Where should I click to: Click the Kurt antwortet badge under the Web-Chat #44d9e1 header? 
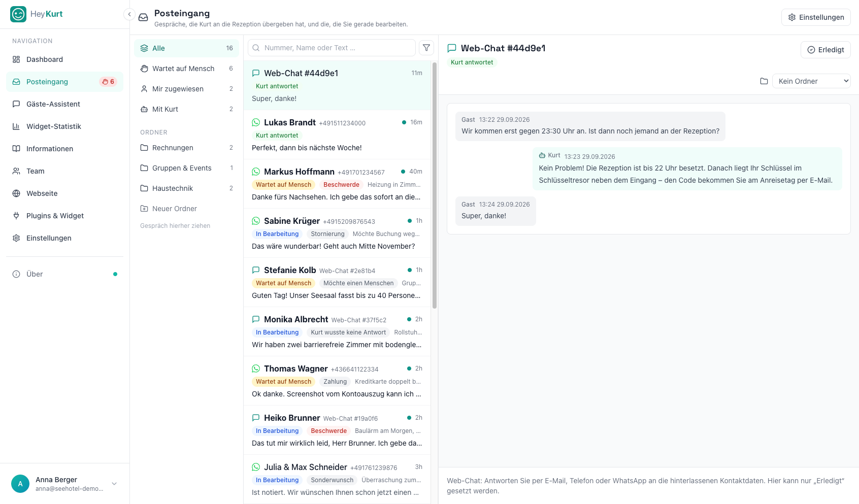(x=472, y=62)
